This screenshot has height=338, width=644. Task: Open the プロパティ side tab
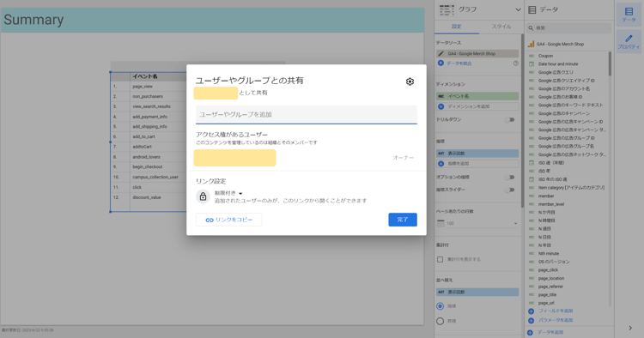629,42
